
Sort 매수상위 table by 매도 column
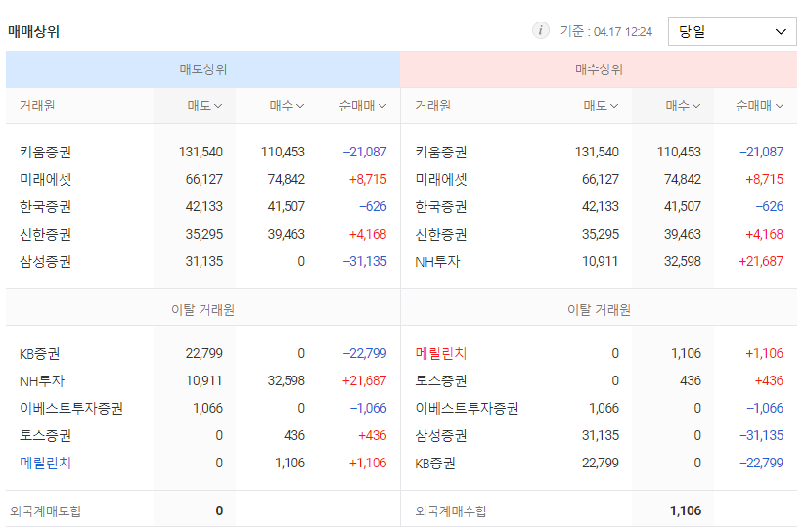(x=601, y=106)
